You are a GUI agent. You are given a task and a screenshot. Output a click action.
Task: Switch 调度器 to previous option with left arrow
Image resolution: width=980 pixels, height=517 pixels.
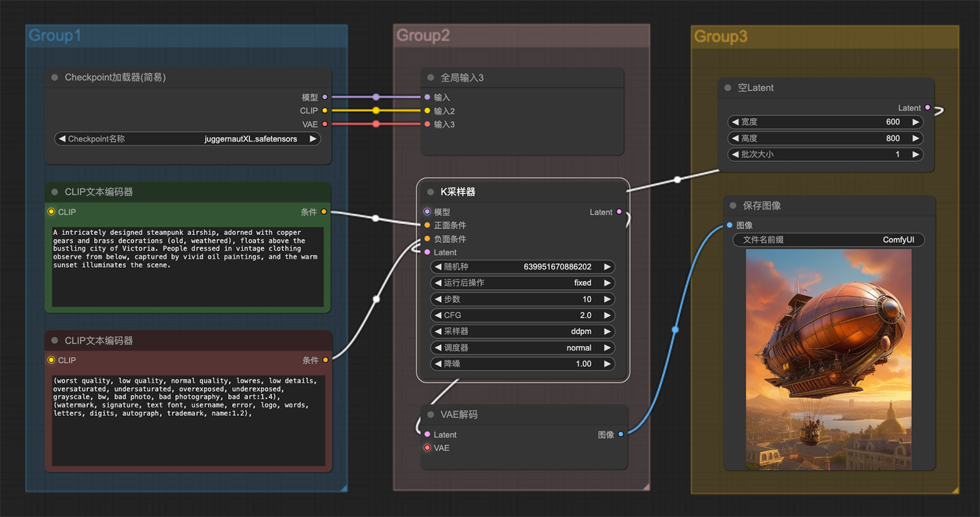438,348
